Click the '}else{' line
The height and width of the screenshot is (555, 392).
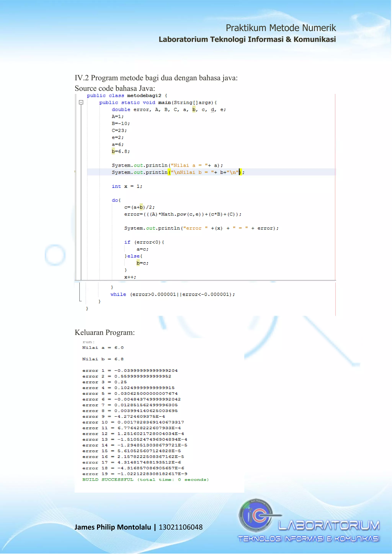pyautogui.click(x=133, y=256)
